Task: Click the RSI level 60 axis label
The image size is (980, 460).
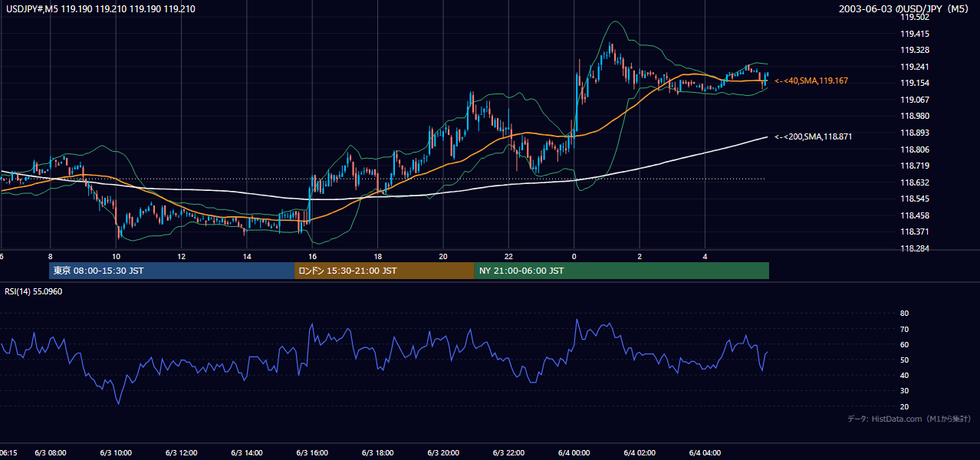Action: 904,344
